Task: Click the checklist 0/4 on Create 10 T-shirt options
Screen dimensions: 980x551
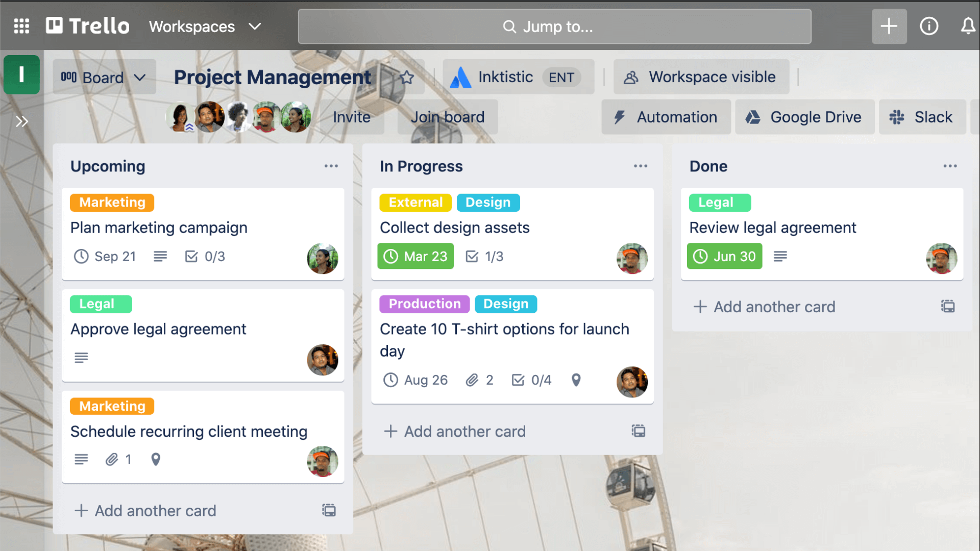Action: tap(532, 380)
